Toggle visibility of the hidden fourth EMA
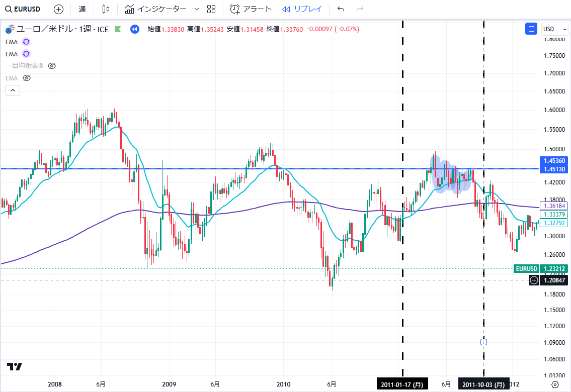This screenshot has height=392, width=571. pos(27,78)
